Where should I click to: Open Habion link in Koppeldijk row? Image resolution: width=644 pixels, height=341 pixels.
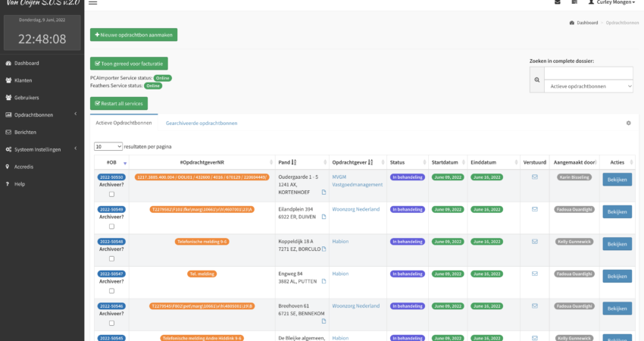point(340,242)
